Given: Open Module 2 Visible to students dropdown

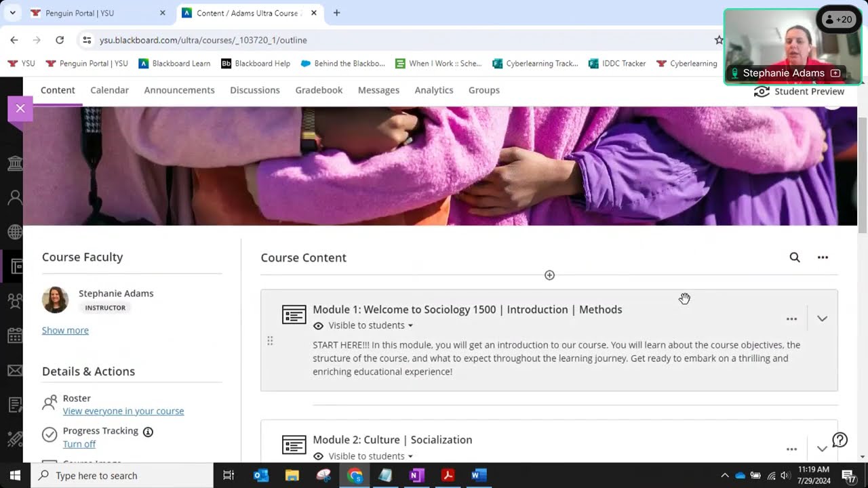Looking at the screenshot, I should click(x=370, y=456).
